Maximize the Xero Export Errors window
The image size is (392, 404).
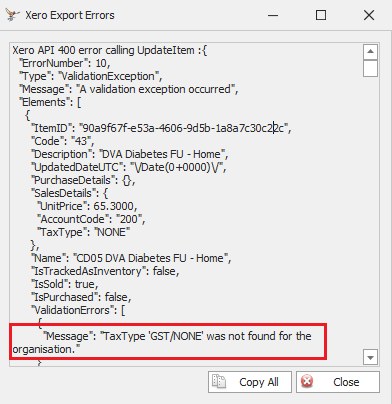click(x=321, y=15)
